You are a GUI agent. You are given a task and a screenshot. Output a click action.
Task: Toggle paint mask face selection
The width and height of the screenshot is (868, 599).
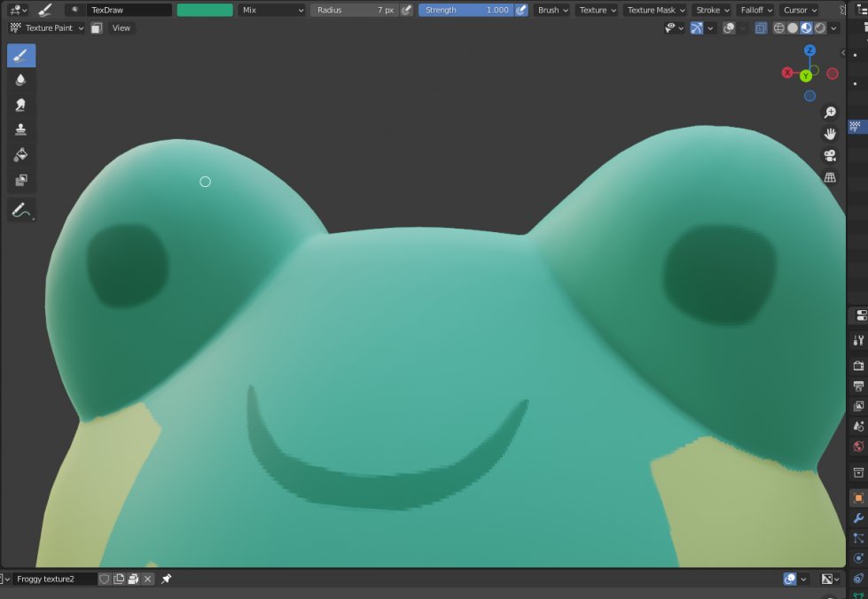pos(97,28)
